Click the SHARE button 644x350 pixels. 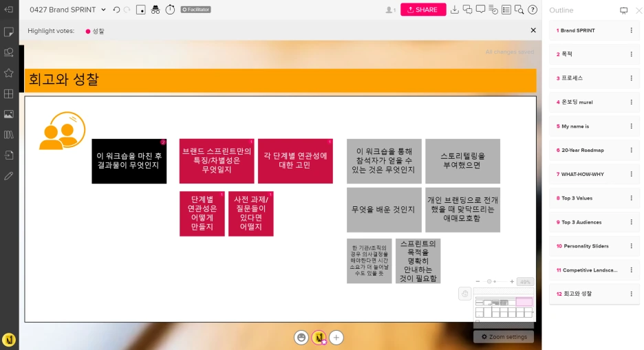click(x=423, y=10)
